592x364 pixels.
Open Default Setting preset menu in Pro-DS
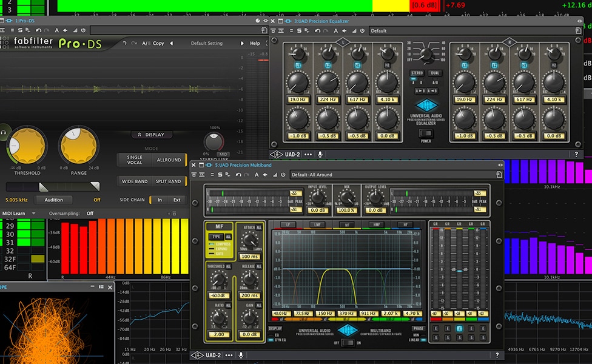click(x=206, y=43)
